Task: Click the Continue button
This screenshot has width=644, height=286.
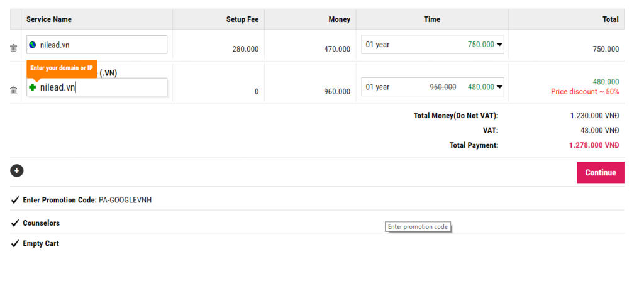Action: click(601, 172)
